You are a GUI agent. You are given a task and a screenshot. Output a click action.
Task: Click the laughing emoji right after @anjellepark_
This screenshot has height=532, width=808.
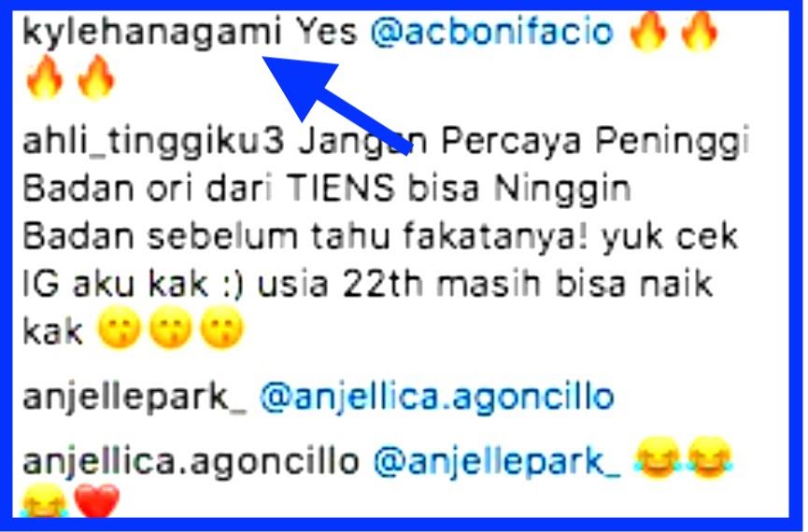[x=657, y=457]
